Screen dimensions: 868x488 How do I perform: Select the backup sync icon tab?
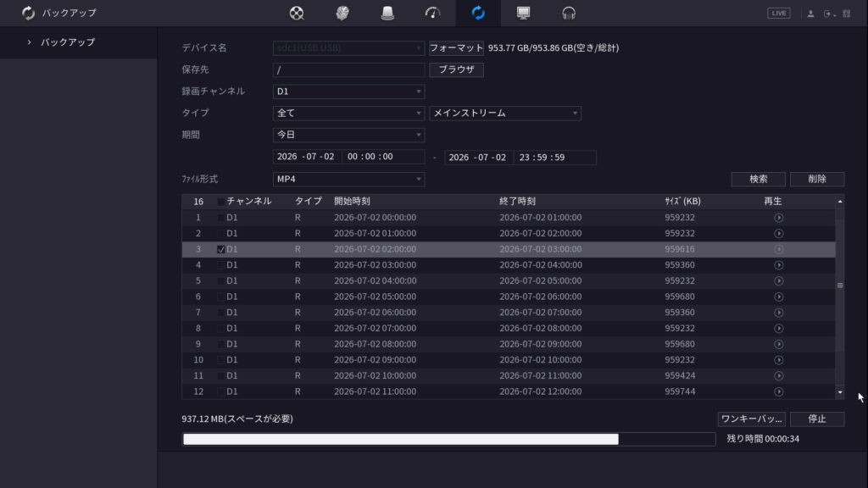click(x=478, y=13)
